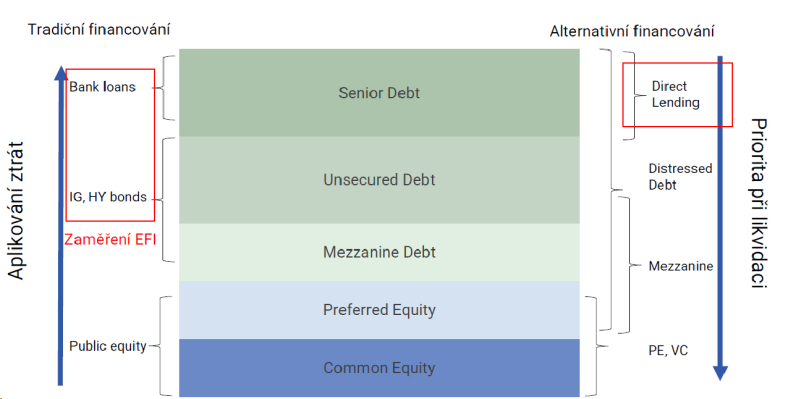The width and height of the screenshot is (796, 399).
Task: Click the Priorita při likvidaci vertical label
Action: point(759,203)
